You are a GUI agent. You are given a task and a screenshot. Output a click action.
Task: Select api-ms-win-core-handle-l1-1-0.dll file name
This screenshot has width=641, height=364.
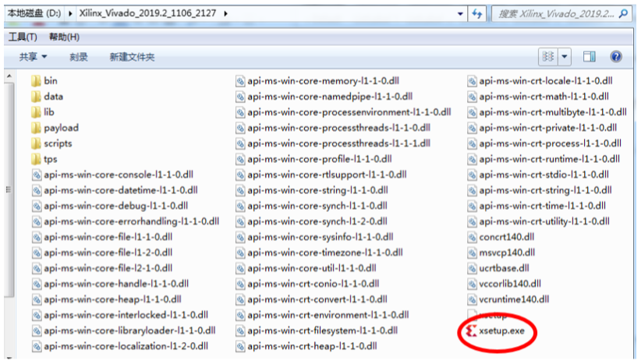[x=116, y=284]
